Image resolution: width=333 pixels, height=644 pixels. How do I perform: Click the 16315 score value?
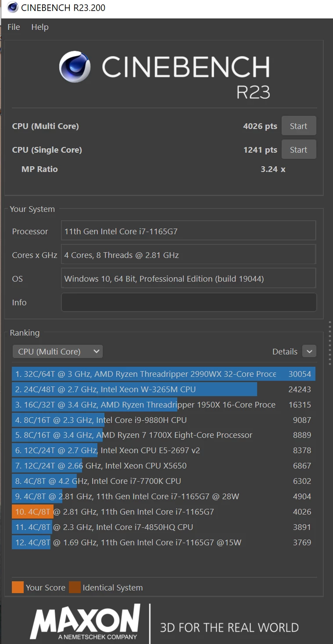tap(300, 405)
